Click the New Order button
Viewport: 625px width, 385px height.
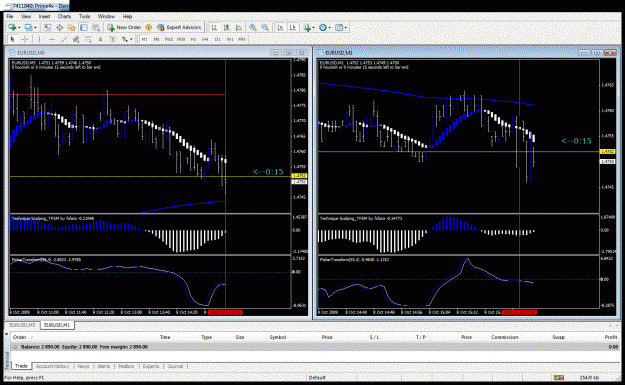pos(124,27)
